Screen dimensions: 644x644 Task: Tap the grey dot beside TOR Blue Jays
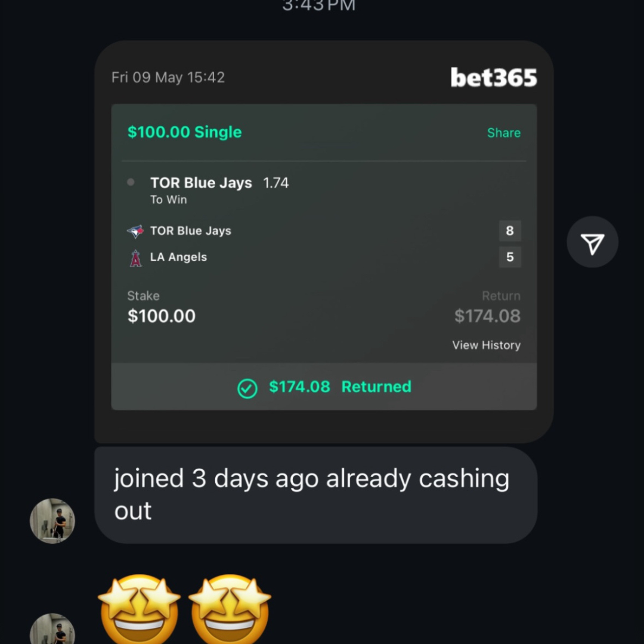pos(131,182)
